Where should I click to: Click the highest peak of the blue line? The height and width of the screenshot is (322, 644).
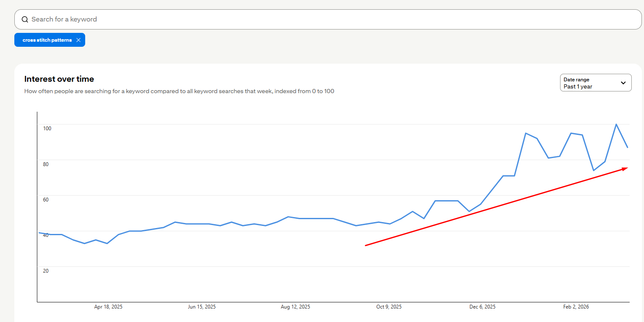(616, 124)
